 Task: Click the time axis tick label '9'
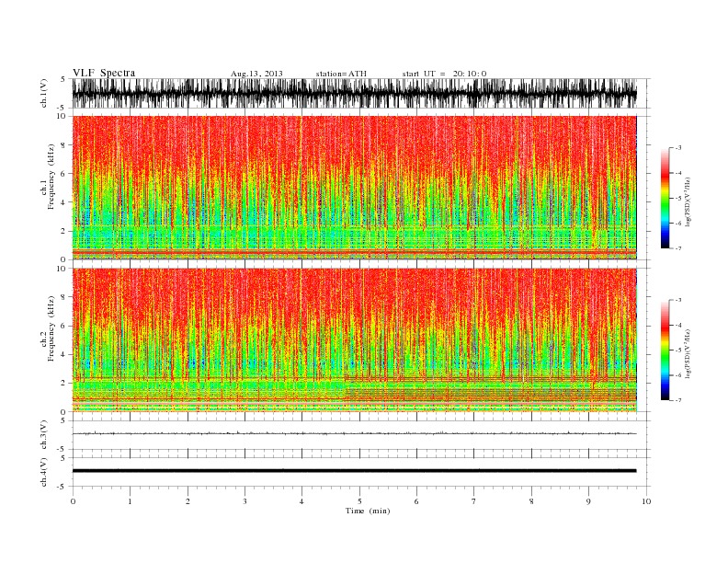click(x=588, y=501)
